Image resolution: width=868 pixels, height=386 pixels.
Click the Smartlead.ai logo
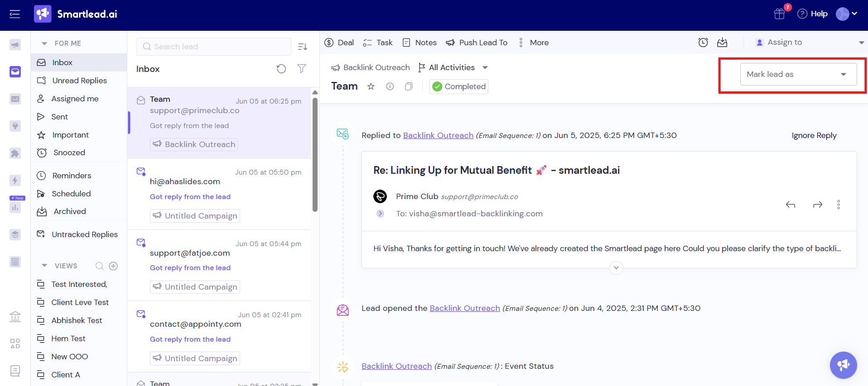tap(76, 14)
